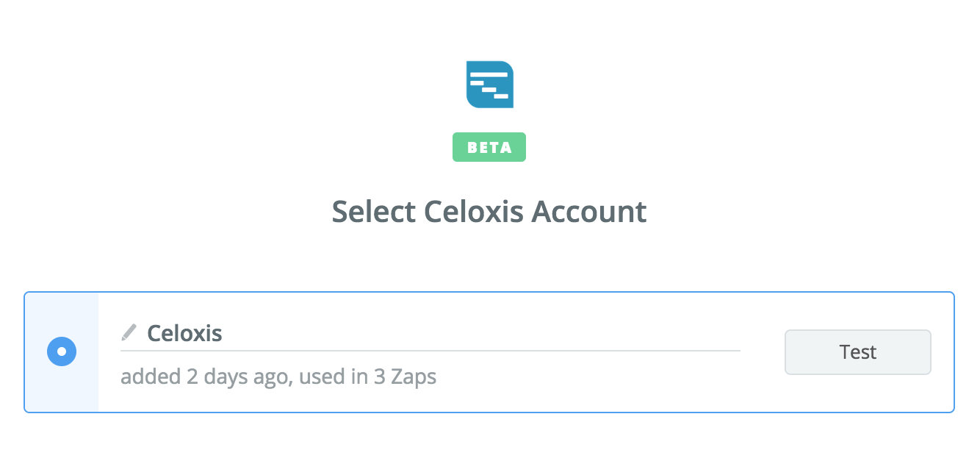Click the white dot at the radio button's center
The image size is (980, 450).
click(62, 352)
